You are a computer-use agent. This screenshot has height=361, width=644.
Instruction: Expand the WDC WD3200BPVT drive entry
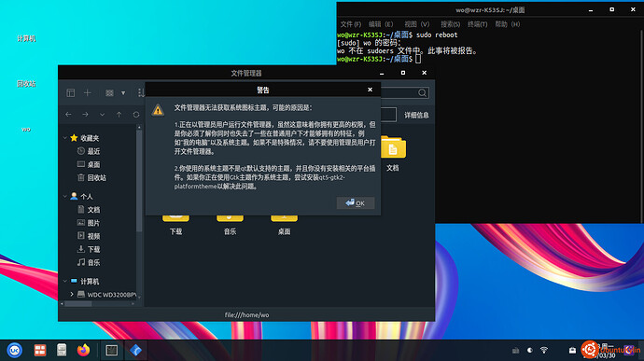[72, 294]
